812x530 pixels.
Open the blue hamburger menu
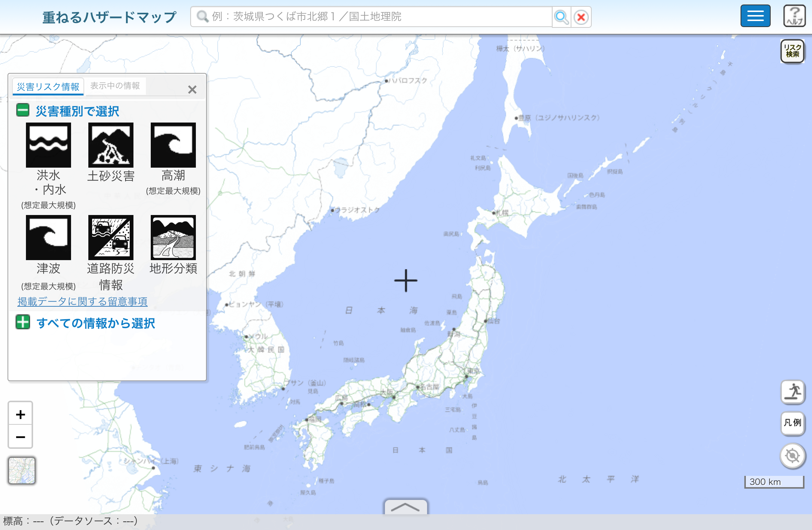755,16
